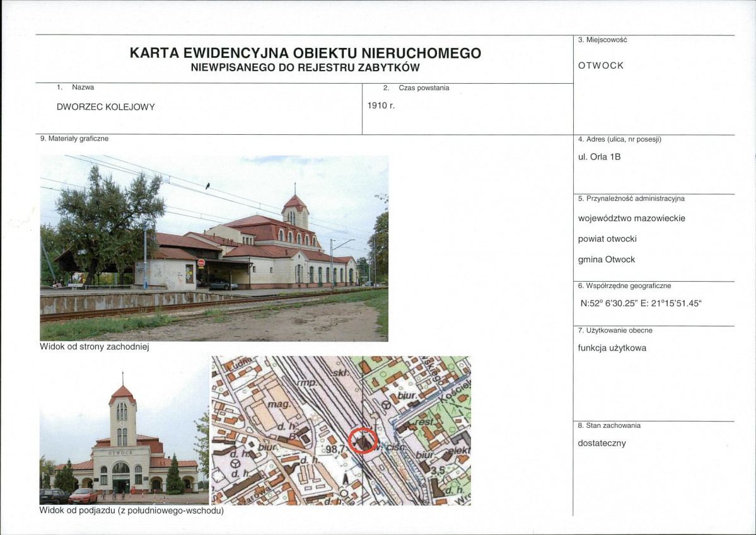
Task: Click the '3. Miejscowość' label
Action: click(603, 40)
